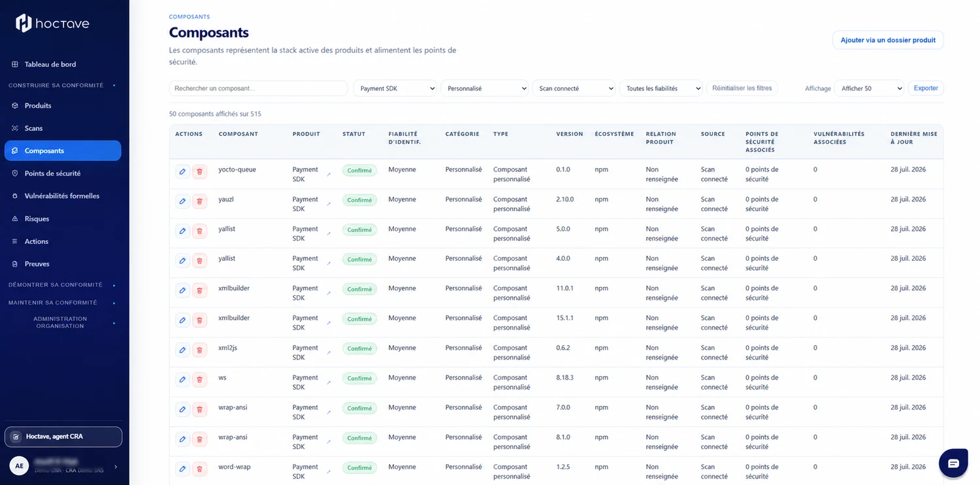Expand Maintenir sa conformité section
980x485 pixels.
[x=61, y=303]
